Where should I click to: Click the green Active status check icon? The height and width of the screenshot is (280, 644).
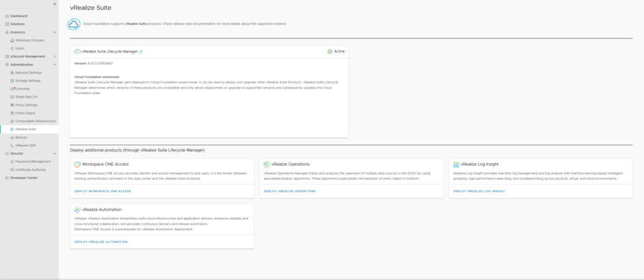pyautogui.click(x=330, y=51)
